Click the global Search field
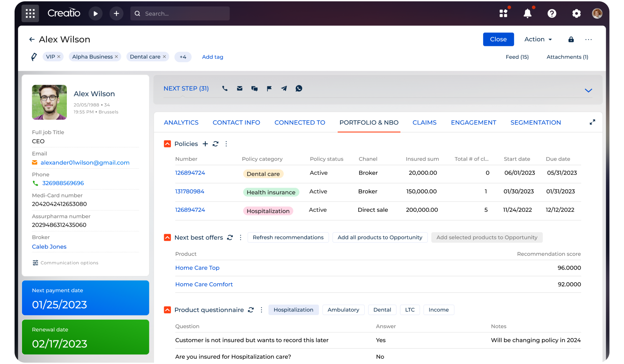 click(180, 14)
